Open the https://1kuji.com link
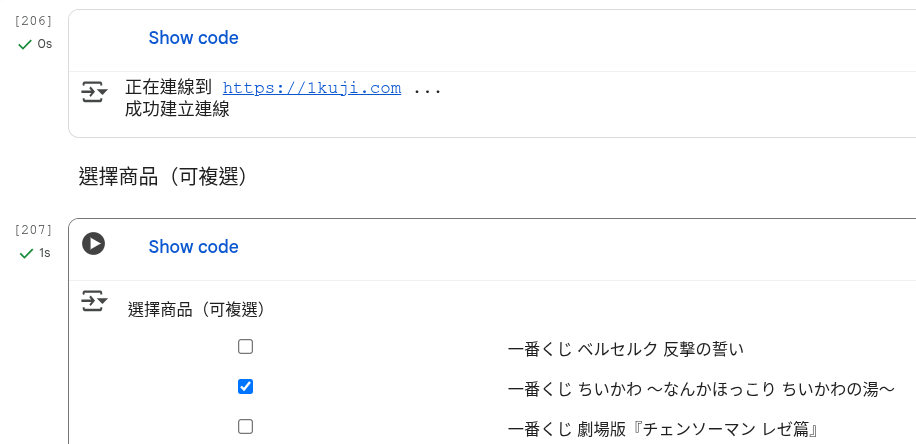Image resolution: width=916 pixels, height=444 pixels. [311, 88]
